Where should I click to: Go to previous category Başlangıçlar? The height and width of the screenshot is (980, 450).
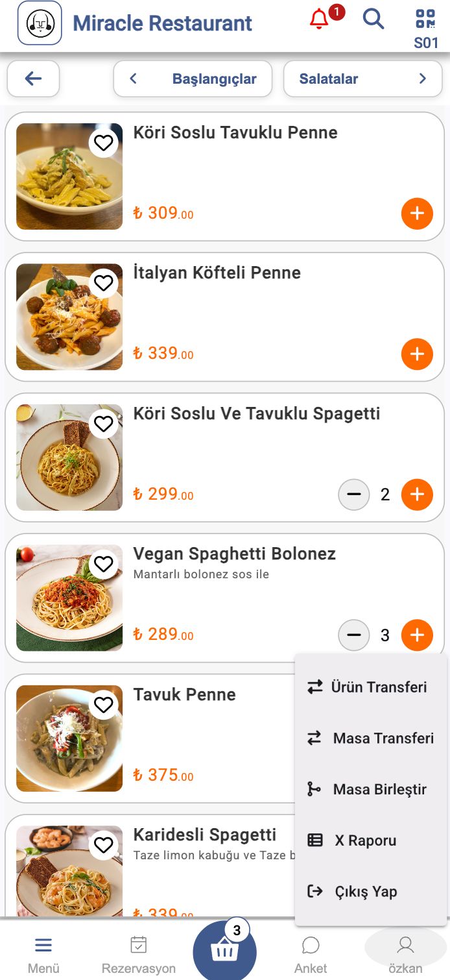coord(193,79)
